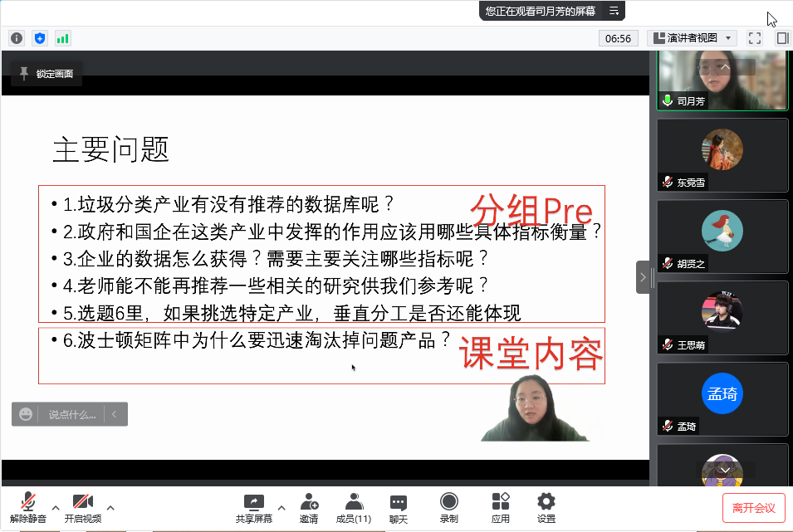The width and height of the screenshot is (793, 532).
Task: Click the meeting info icon
Action: (x=17, y=38)
